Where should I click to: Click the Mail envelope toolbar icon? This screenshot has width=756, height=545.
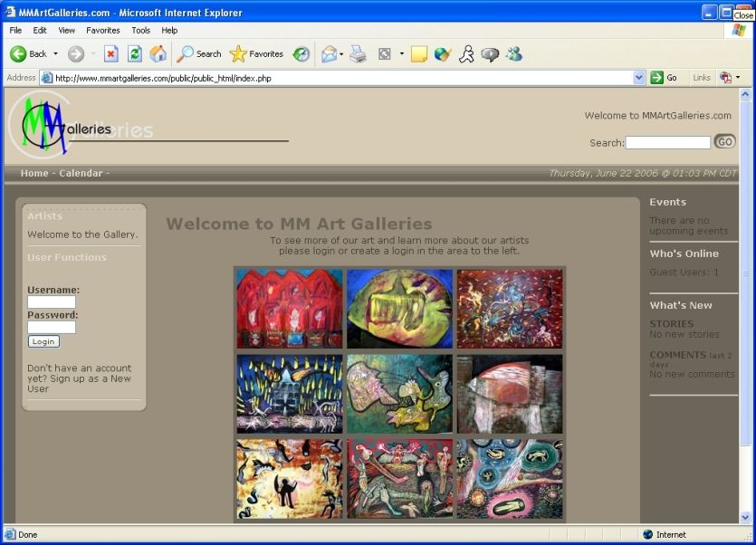[x=328, y=54]
